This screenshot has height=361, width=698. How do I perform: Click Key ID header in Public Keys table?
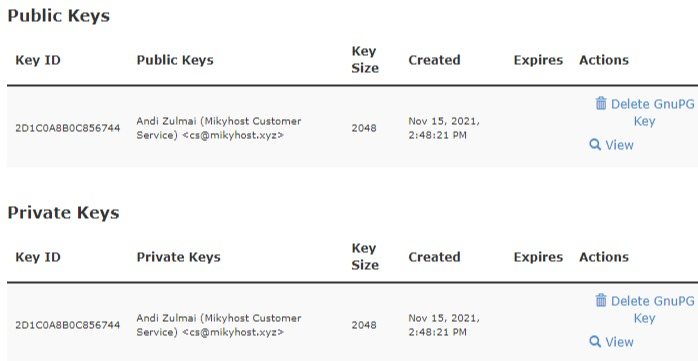pos(38,60)
